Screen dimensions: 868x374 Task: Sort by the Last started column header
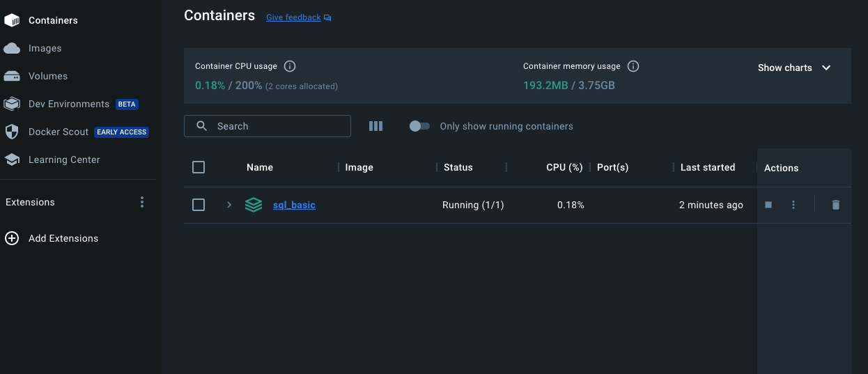(x=708, y=167)
